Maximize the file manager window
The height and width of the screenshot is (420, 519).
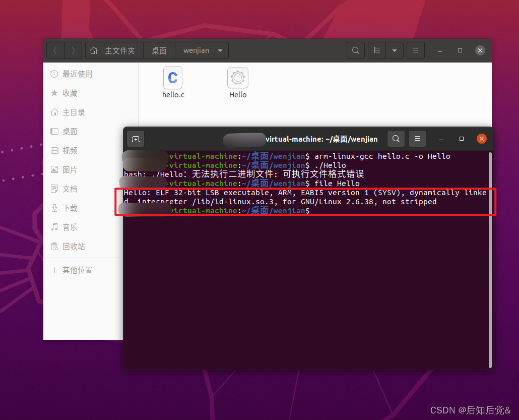point(460,50)
